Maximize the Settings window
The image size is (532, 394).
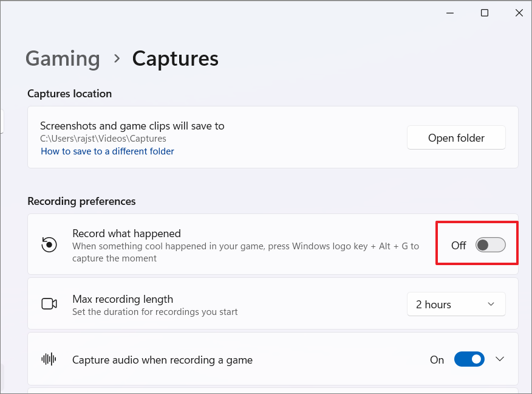(485, 13)
